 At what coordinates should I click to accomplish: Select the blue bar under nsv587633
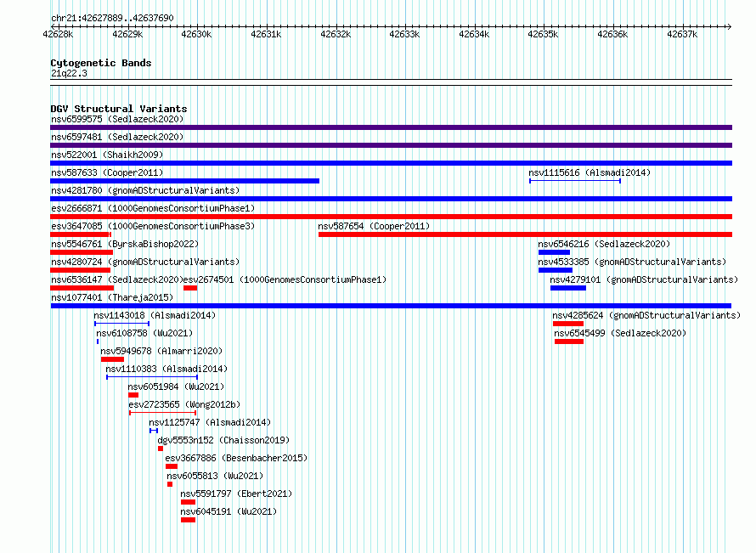coord(184,181)
